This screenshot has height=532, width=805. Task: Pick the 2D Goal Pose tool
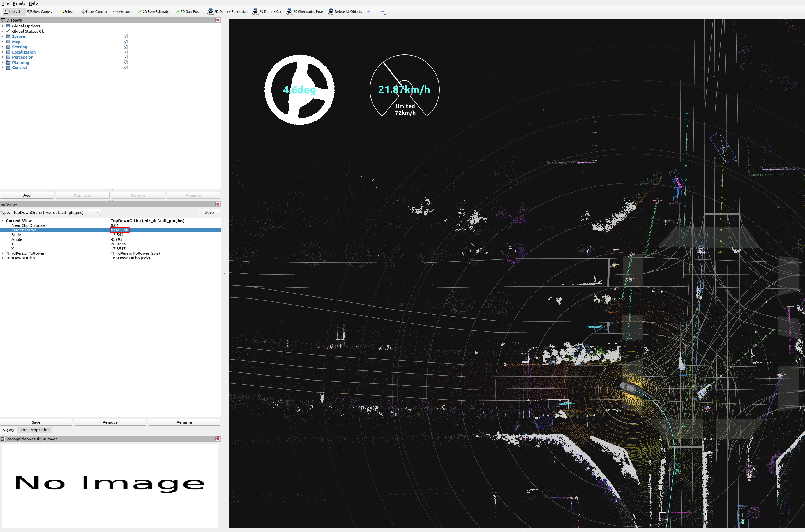coord(188,11)
